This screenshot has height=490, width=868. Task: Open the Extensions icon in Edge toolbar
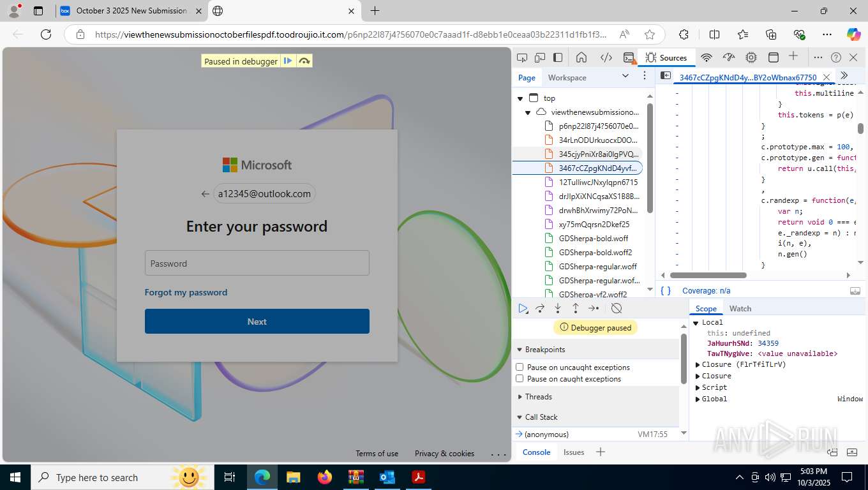[684, 34]
